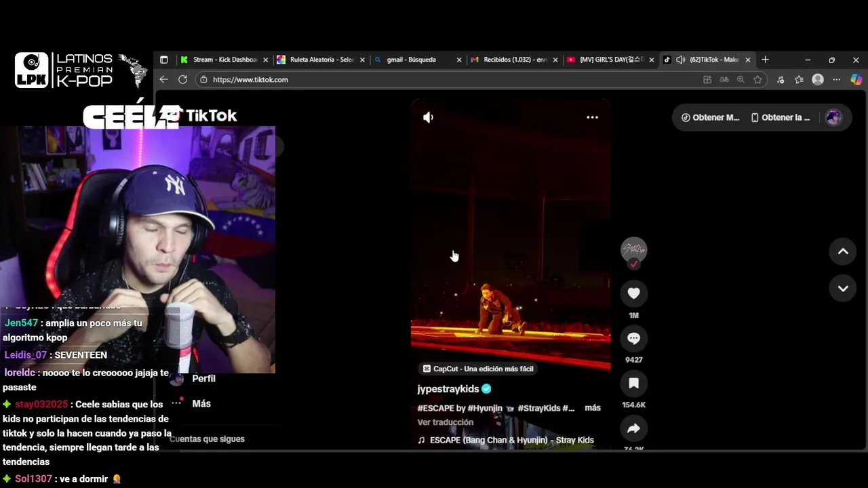868x488 pixels.
Task: Switch to Ruleta Aleatoria tab
Action: point(321,60)
